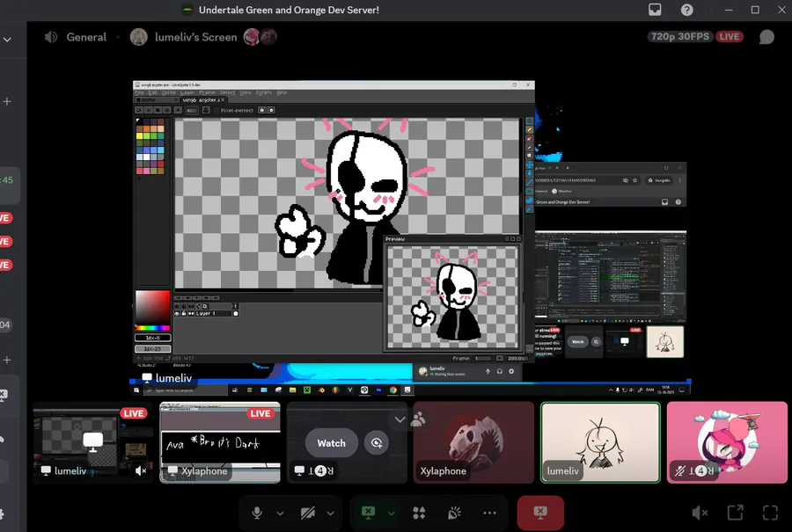Select the paint bucket tool in LibreSprite

coord(530,173)
